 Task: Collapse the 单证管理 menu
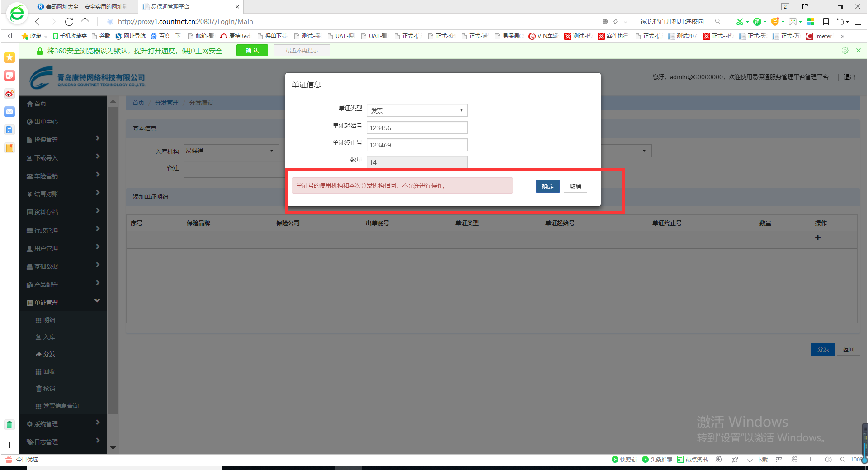point(63,303)
